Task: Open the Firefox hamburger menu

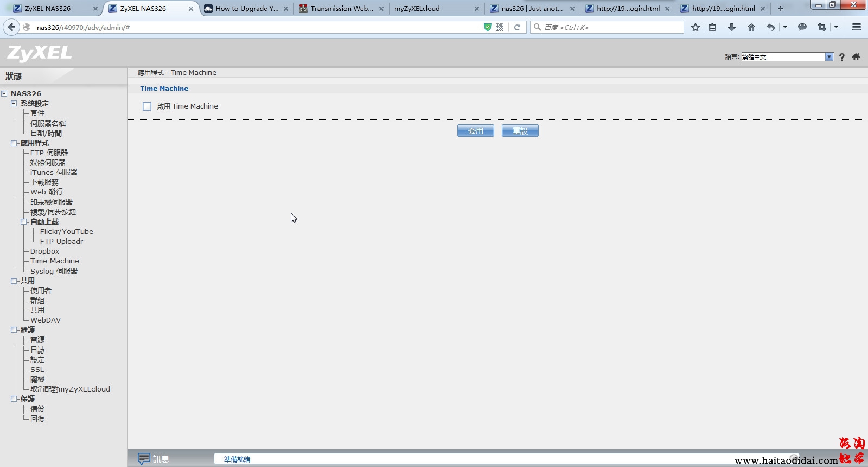Action: tap(857, 27)
